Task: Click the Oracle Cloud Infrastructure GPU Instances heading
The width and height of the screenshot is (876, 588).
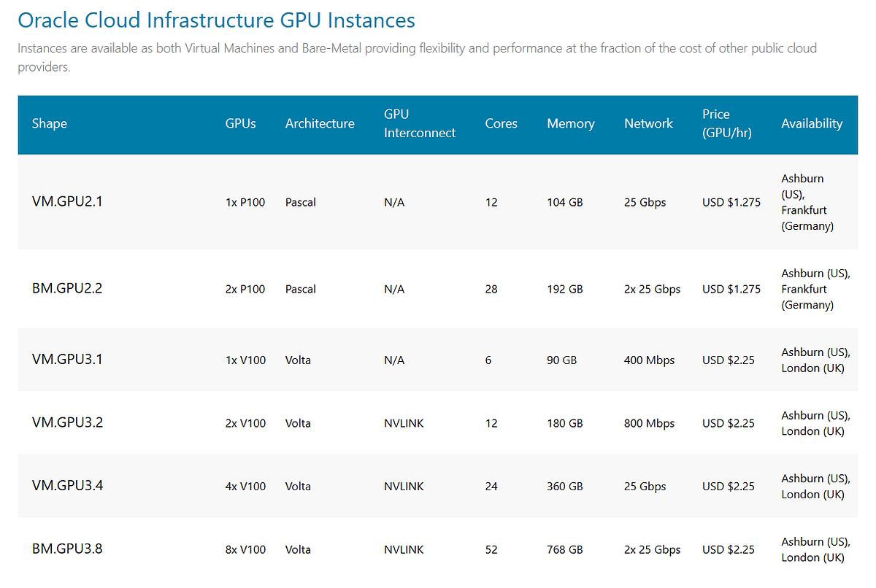Action: (x=216, y=20)
